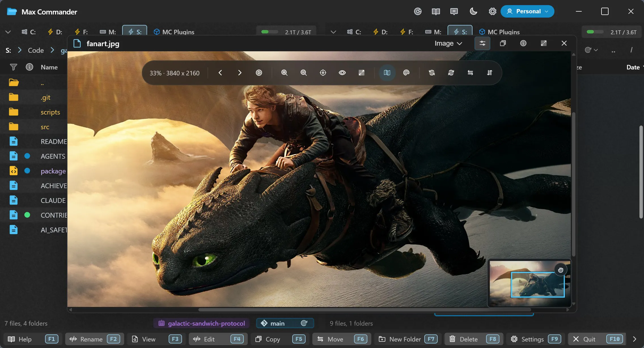Image resolution: width=644 pixels, height=348 pixels.
Task: Toggle the eye preview icon in viewer toolbar
Action: pos(342,73)
